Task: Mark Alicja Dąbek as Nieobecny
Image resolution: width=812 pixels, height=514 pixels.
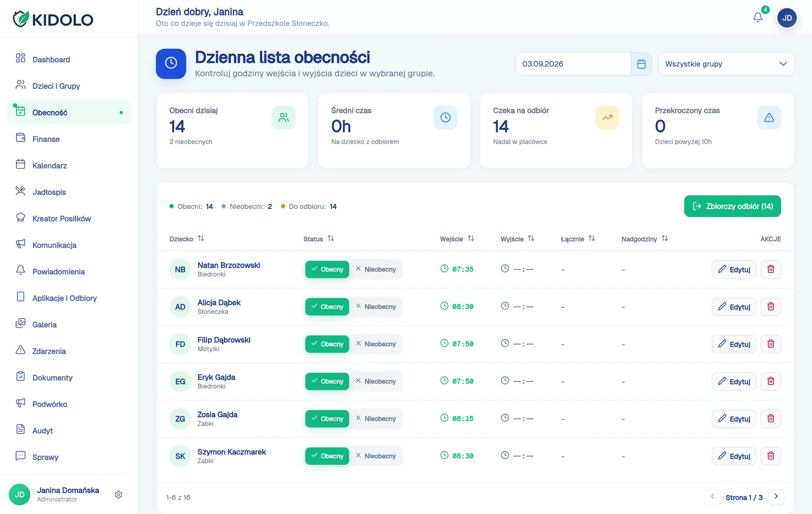Action: [376, 306]
